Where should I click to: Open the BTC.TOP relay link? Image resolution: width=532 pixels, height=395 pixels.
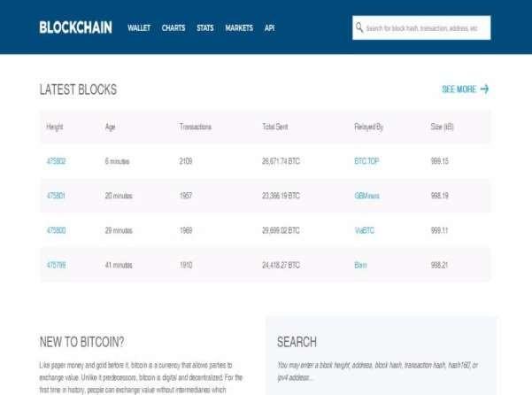(366, 161)
